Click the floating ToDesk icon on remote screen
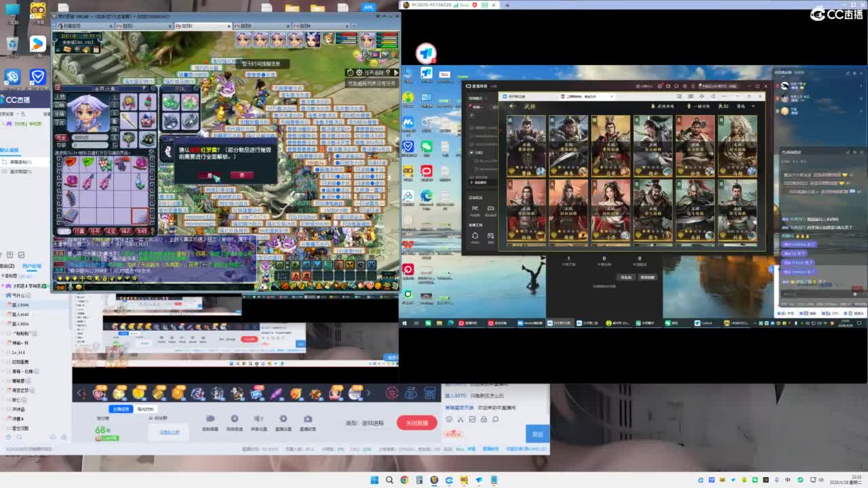Image resolution: width=868 pixels, height=488 pixels. click(426, 52)
